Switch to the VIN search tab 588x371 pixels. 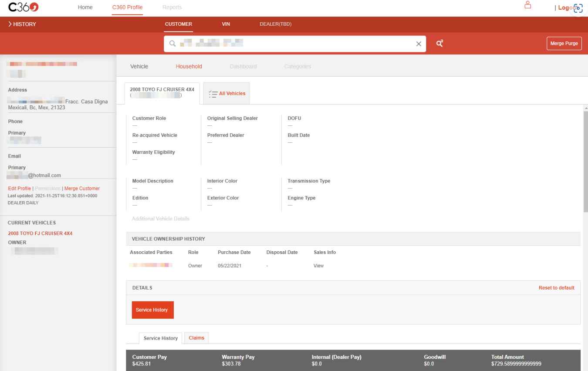click(226, 24)
